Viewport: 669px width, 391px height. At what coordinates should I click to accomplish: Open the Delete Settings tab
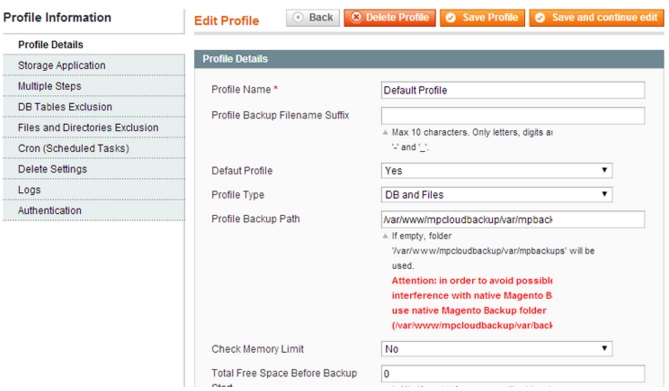pos(94,169)
